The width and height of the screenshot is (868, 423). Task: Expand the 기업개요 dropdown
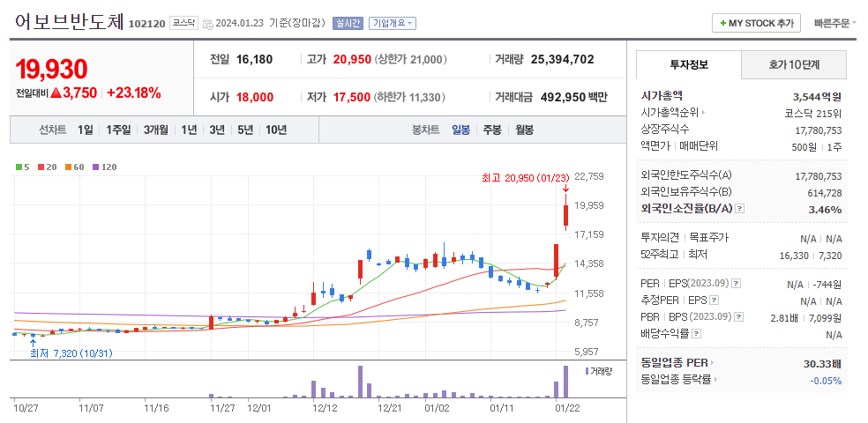coord(393,23)
